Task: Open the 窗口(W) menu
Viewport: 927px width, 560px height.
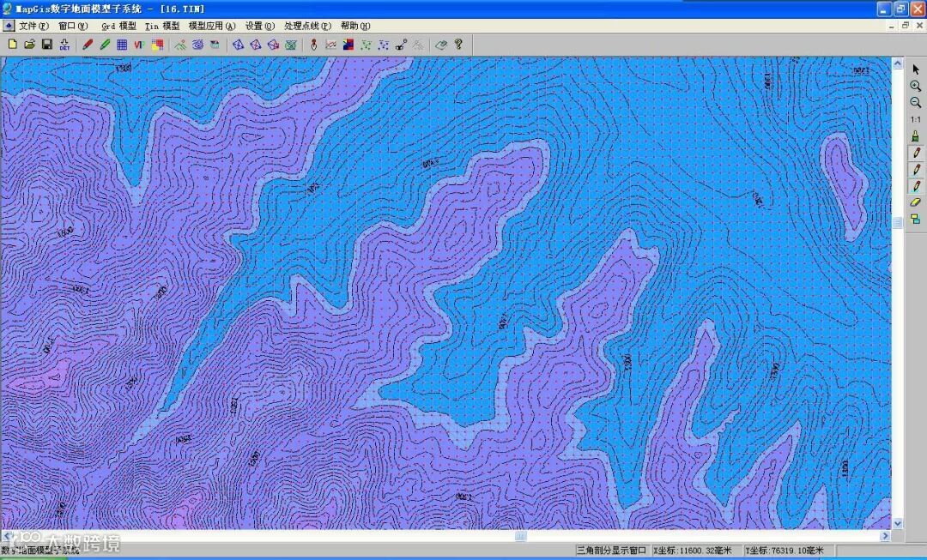Action: pos(73,26)
